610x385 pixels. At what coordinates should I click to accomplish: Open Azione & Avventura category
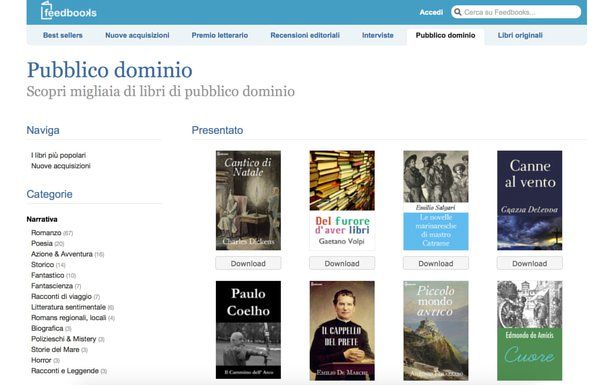pyautogui.click(x=62, y=254)
